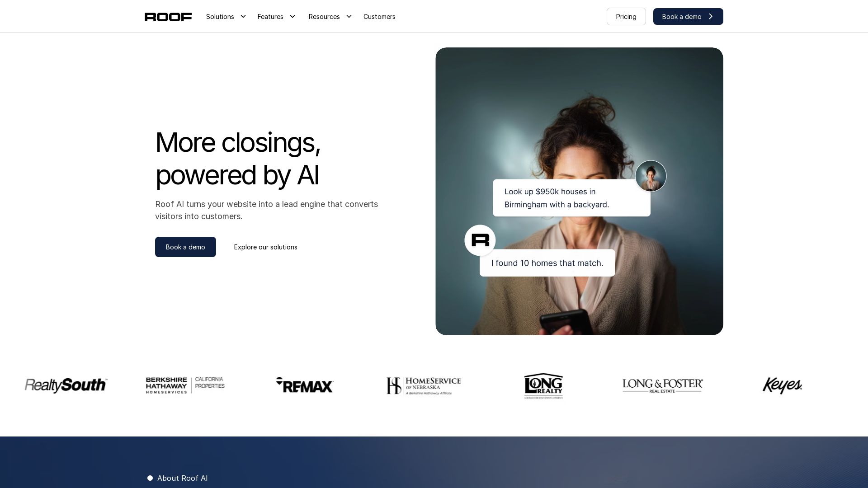Click the Keyes logo
The width and height of the screenshot is (868, 488).
[x=782, y=385]
